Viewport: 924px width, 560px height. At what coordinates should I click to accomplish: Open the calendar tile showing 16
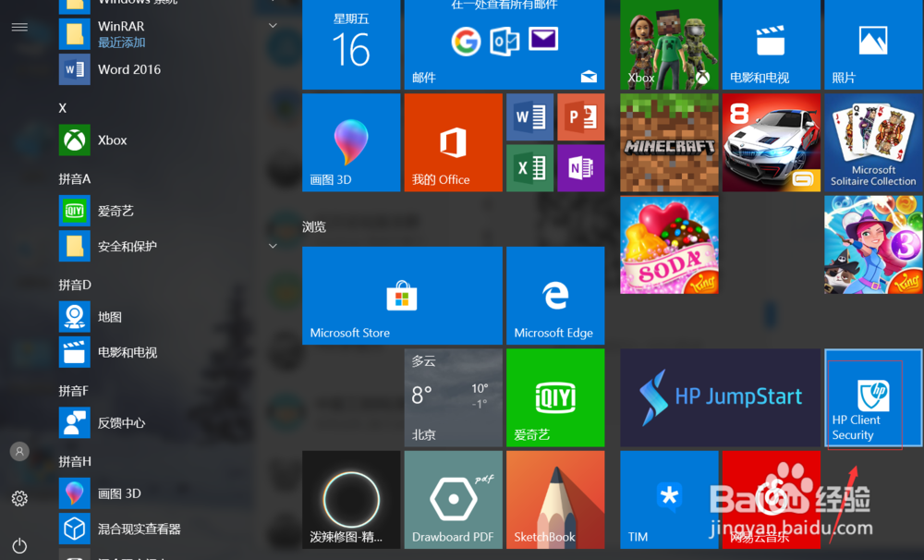tap(351, 44)
